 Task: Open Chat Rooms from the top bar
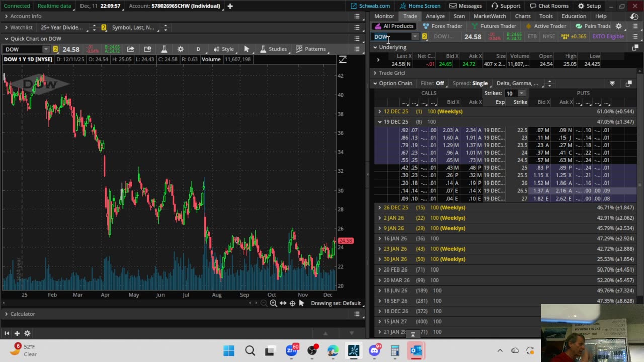548,6
